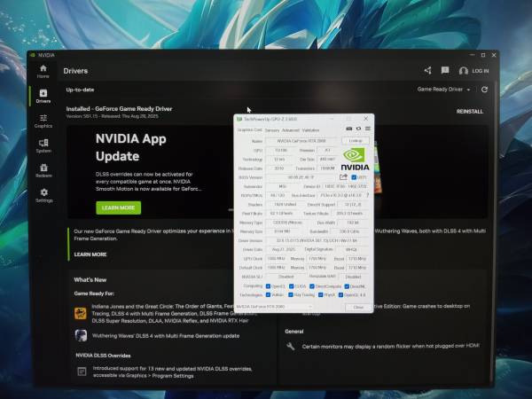Viewport: 532px width, 399px height.
Task: Select the Graphics sidebar icon
Action: [x=43, y=120]
